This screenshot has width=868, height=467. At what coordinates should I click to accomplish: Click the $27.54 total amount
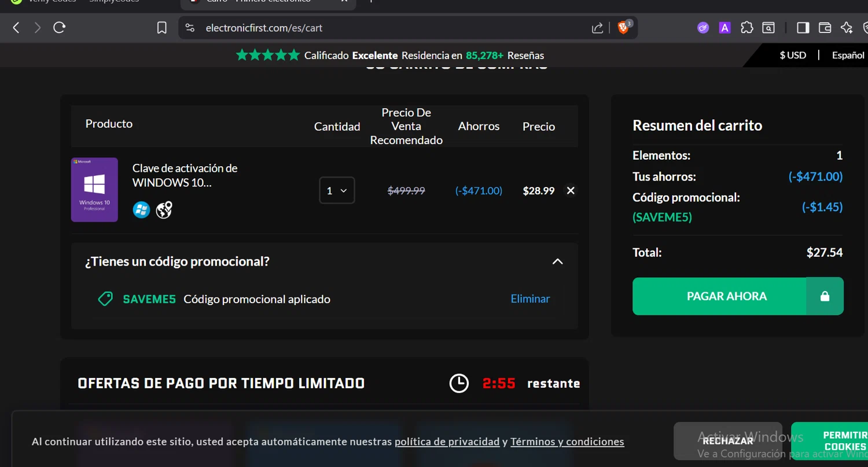(x=825, y=252)
